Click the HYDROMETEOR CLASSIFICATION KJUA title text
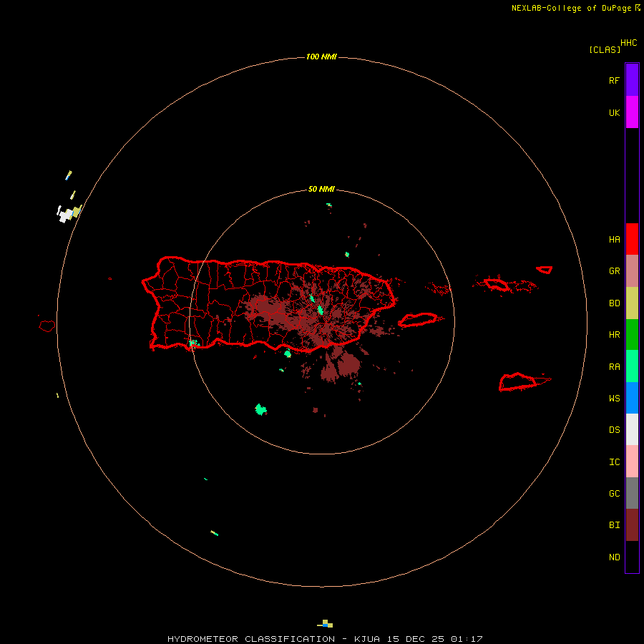The width and height of the screenshot is (644, 644). pyautogui.click(x=325, y=639)
